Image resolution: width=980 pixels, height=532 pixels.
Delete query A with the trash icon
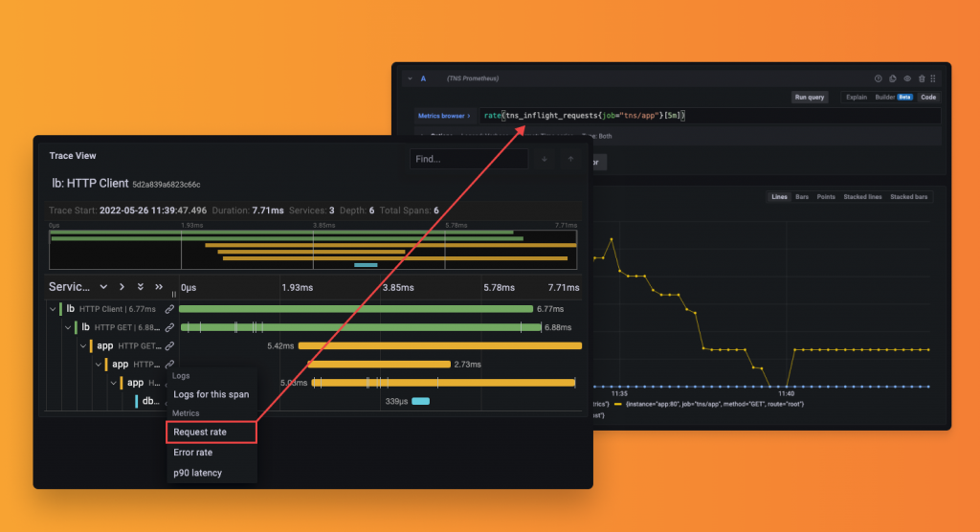(922, 78)
